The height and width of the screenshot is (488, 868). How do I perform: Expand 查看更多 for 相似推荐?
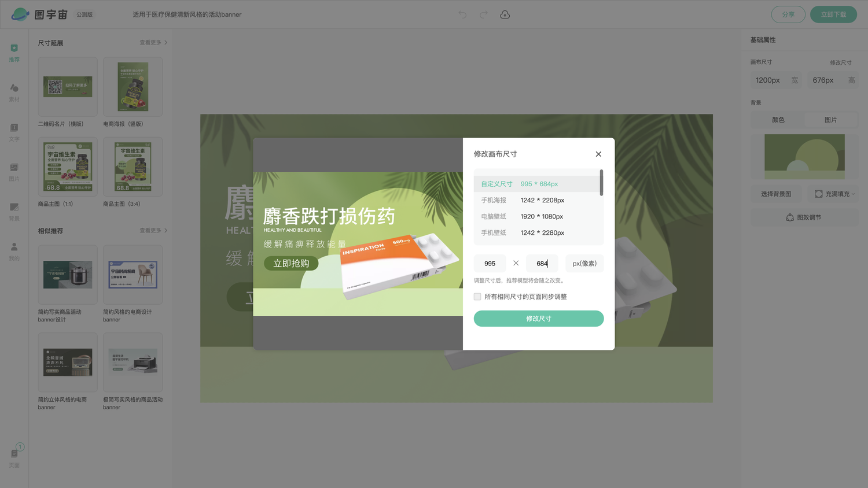pos(153,230)
